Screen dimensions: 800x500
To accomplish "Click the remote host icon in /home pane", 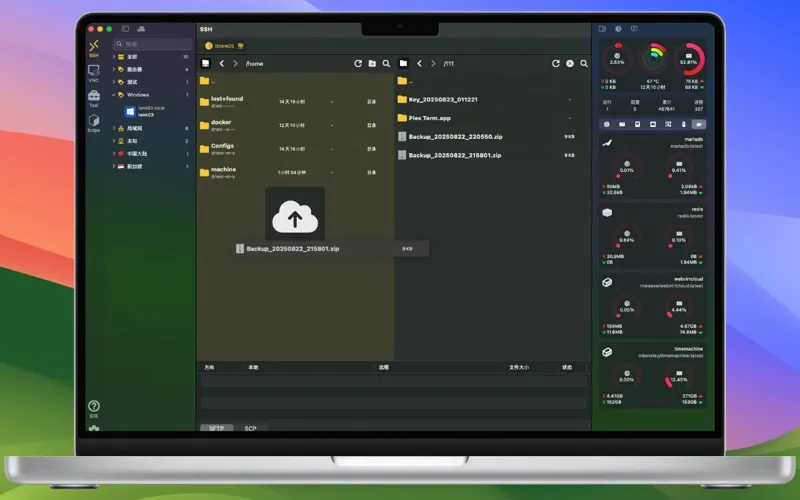I will (206, 63).
